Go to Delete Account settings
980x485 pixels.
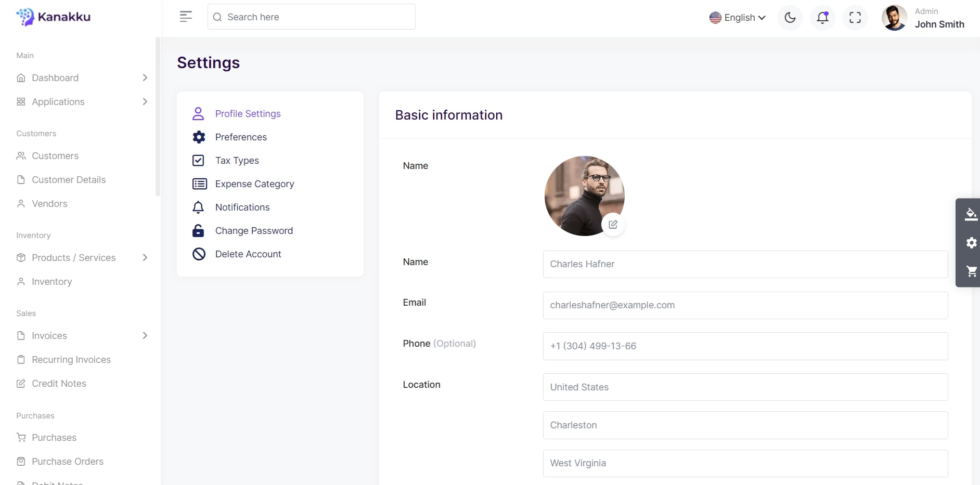click(x=248, y=254)
